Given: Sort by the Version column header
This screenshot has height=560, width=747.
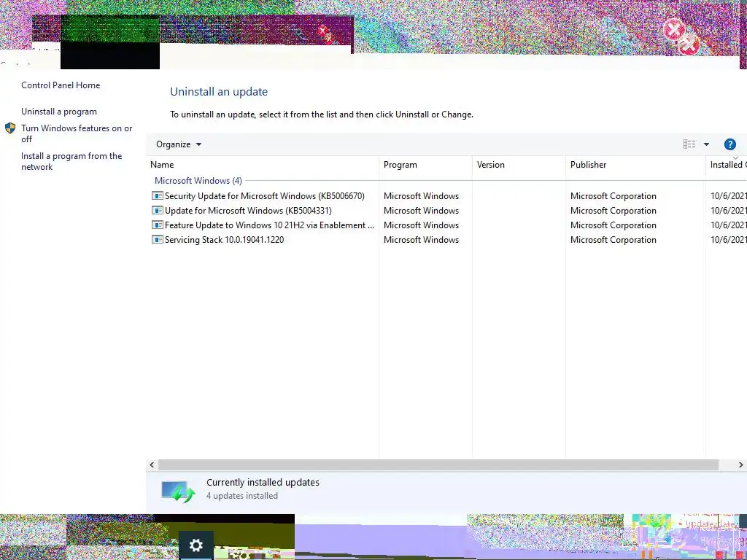Looking at the screenshot, I should (x=519, y=165).
